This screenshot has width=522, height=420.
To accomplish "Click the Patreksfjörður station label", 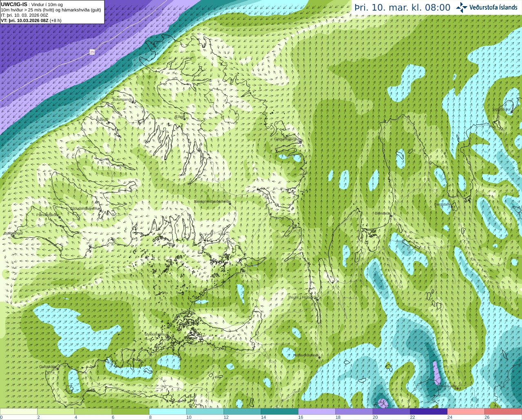I will click(x=48, y=214).
